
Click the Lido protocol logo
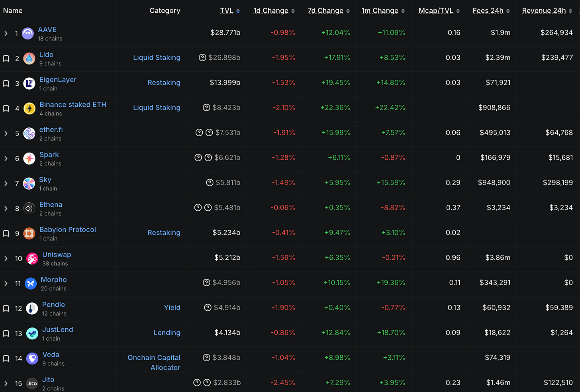[29, 59]
